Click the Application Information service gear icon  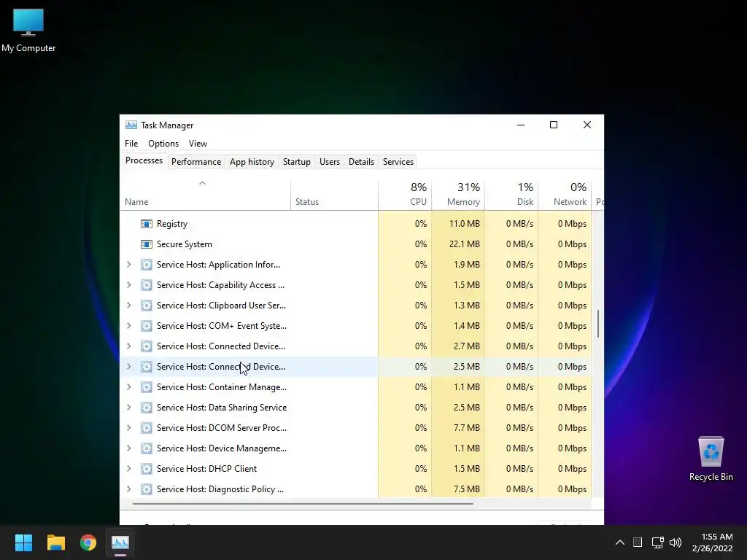(146, 265)
